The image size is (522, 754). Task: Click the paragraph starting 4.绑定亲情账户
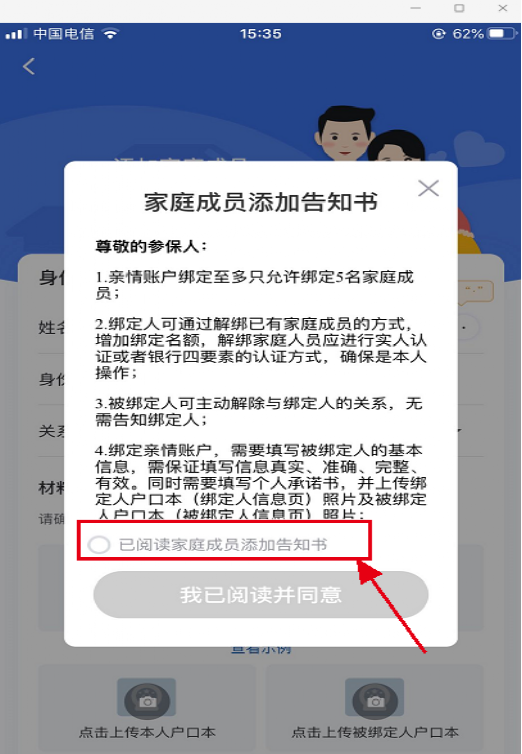click(261, 482)
